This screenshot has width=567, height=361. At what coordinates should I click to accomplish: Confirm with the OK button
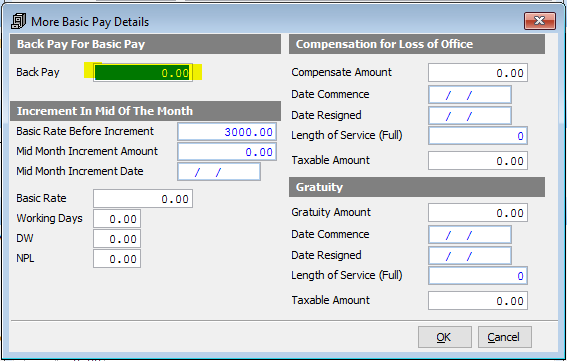445,337
